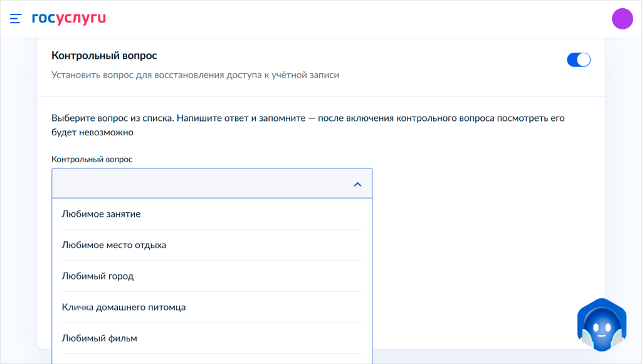
Task: Pick the Любимое место отдыха option
Action: tap(212, 245)
